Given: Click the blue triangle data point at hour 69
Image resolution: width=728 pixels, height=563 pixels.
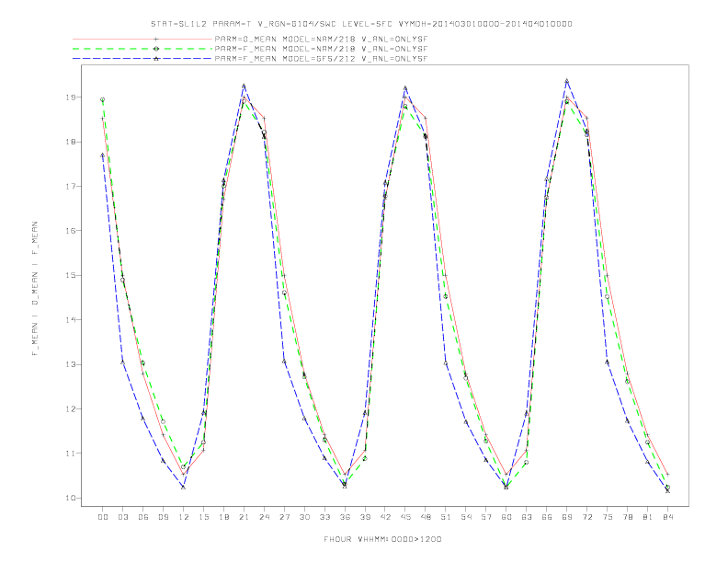Looking at the screenshot, I should point(567,81).
